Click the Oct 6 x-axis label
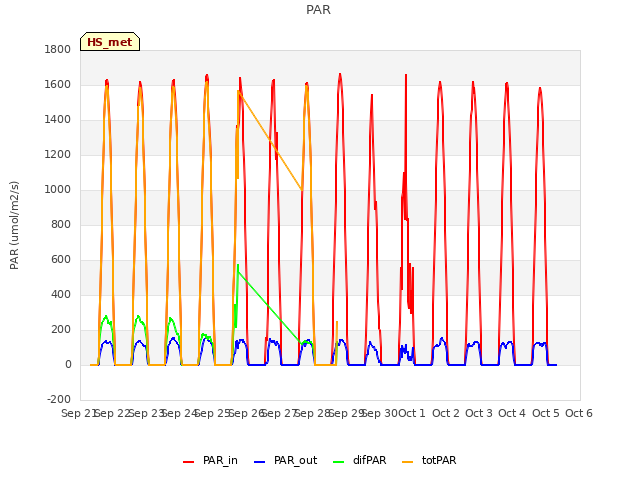 (x=579, y=413)
